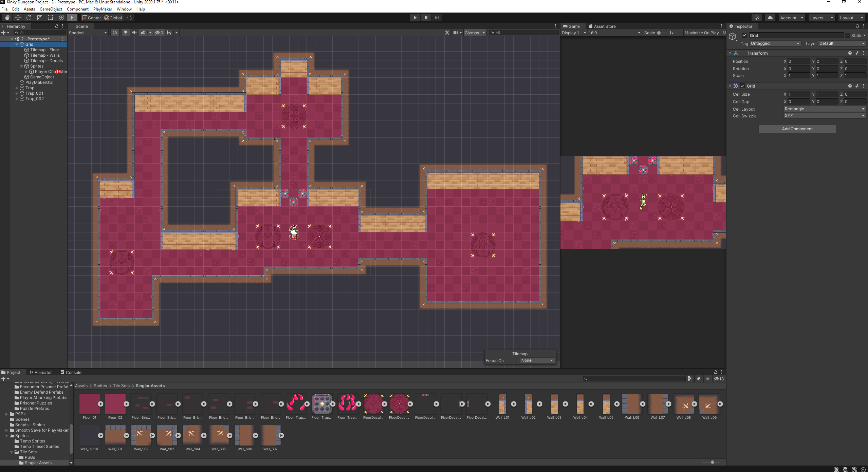Viewport: 868px width, 472px height.
Task: Toggle scene view lighting
Action: pyautogui.click(x=125, y=32)
